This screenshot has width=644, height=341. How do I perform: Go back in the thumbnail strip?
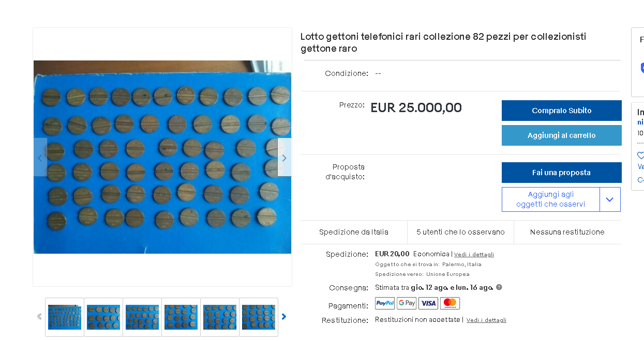[x=39, y=317]
